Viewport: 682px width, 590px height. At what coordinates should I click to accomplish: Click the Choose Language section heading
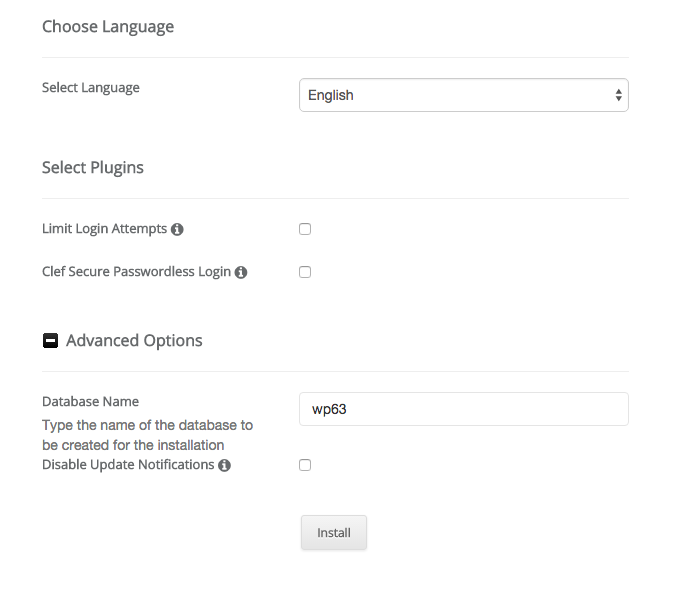(108, 27)
